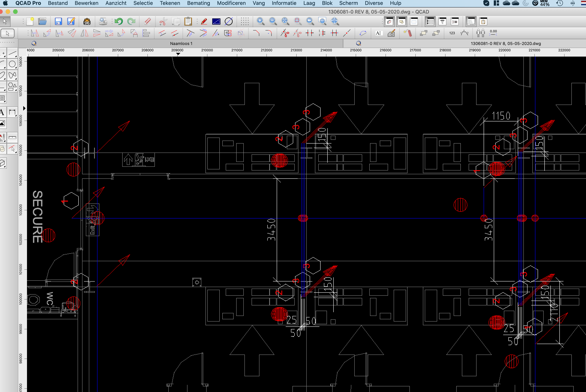Expand the circle tools submenu
The width and height of the screenshot is (586, 392).
click(12, 64)
